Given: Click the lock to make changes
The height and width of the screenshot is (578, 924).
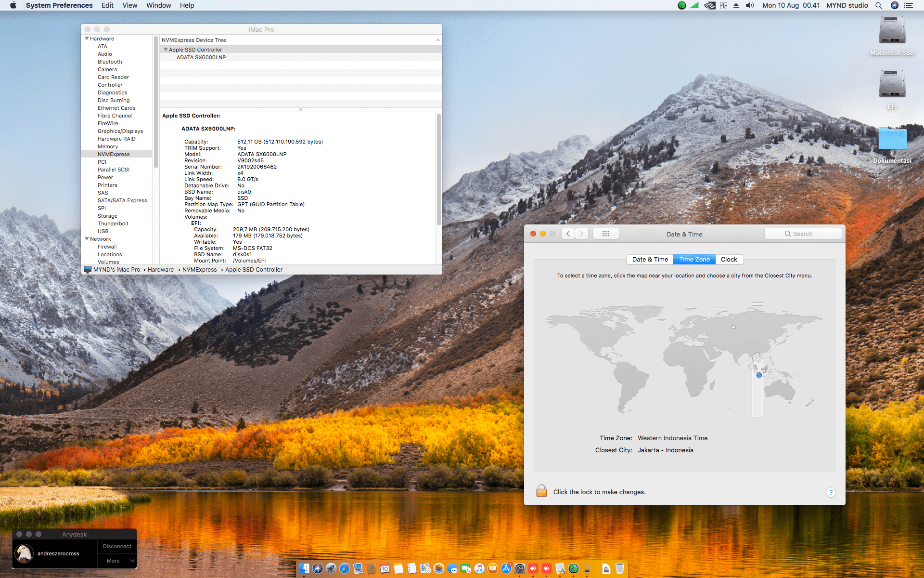Looking at the screenshot, I should pyautogui.click(x=542, y=491).
